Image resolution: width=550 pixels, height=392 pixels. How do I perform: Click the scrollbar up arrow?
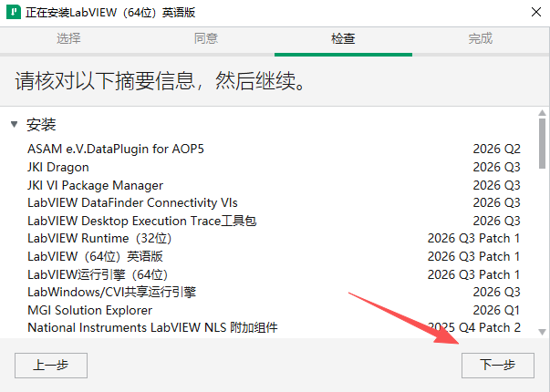(x=543, y=112)
